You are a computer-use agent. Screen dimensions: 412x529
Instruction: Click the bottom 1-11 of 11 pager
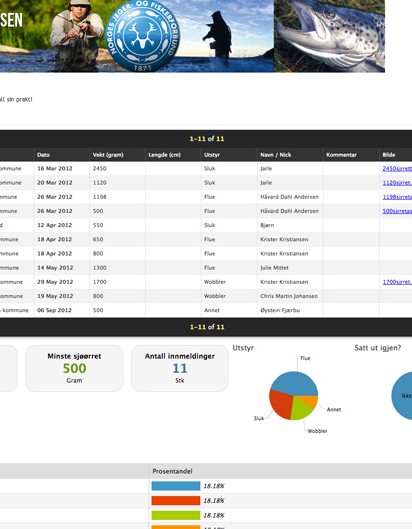click(207, 327)
